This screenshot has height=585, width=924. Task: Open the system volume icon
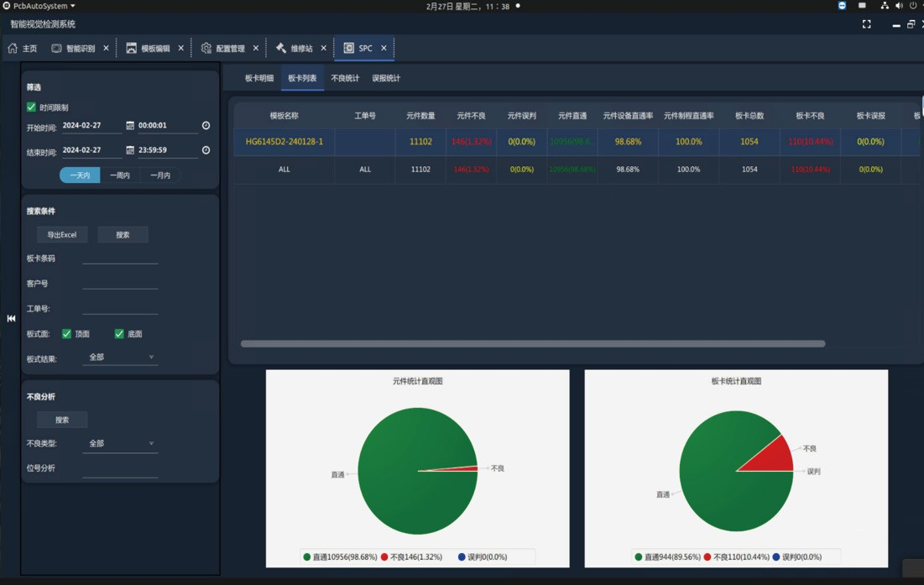click(x=899, y=6)
